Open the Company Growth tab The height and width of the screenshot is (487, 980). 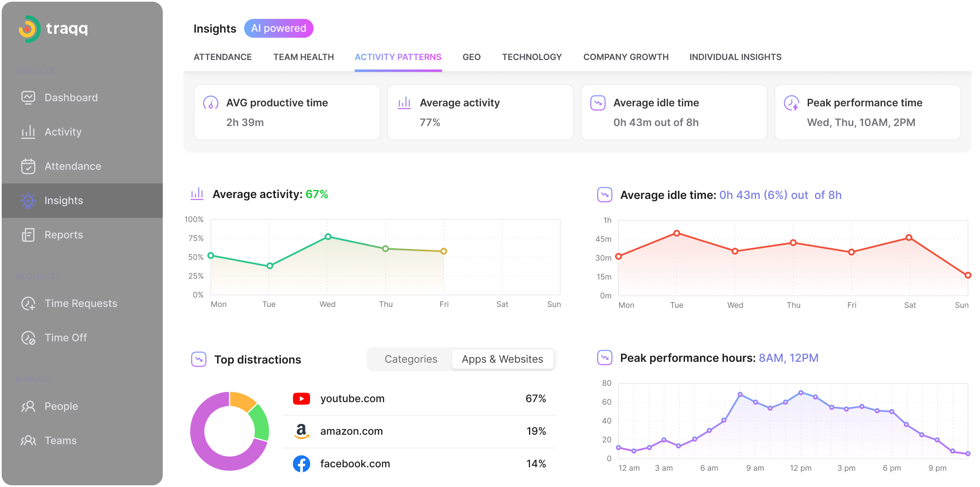tap(626, 57)
